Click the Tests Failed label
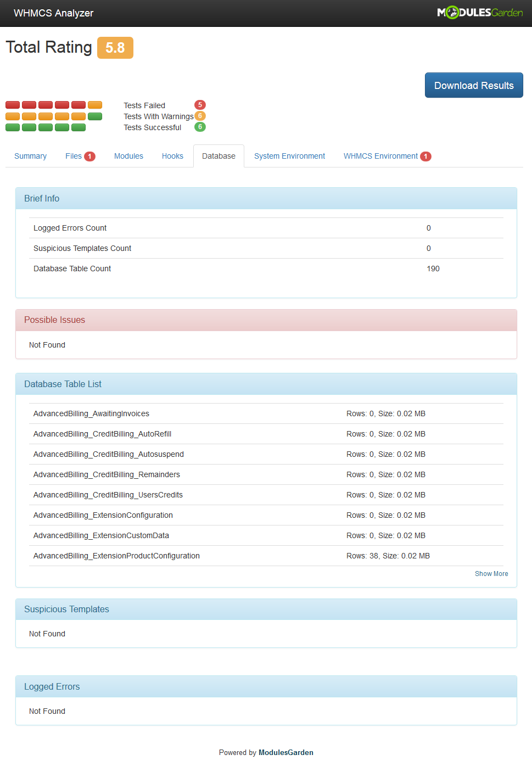Viewport: 532px width, 766px height. click(x=144, y=105)
